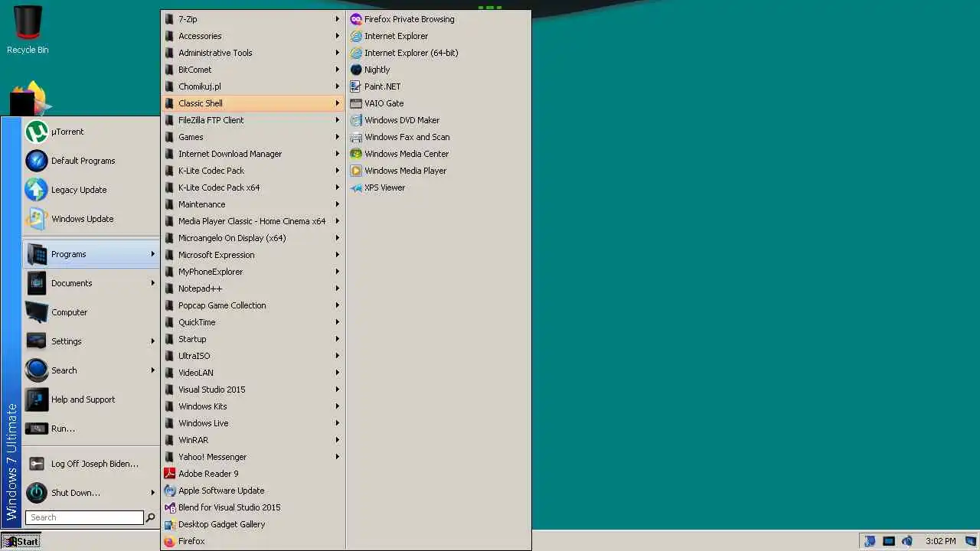The height and width of the screenshot is (551, 980).
Task: Click the volume speaker tray icon
Action: [907, 541]
